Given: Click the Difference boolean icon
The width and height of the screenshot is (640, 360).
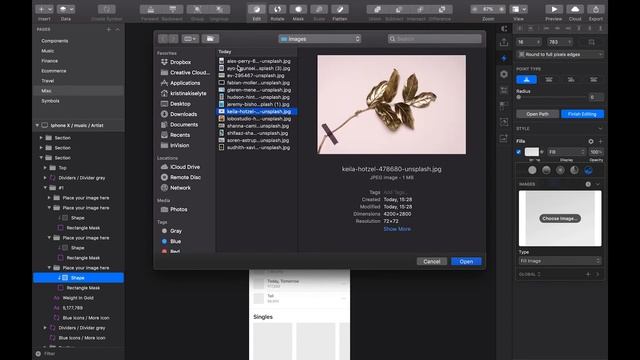Looking at the screenshot, I should tap(442, 9).
